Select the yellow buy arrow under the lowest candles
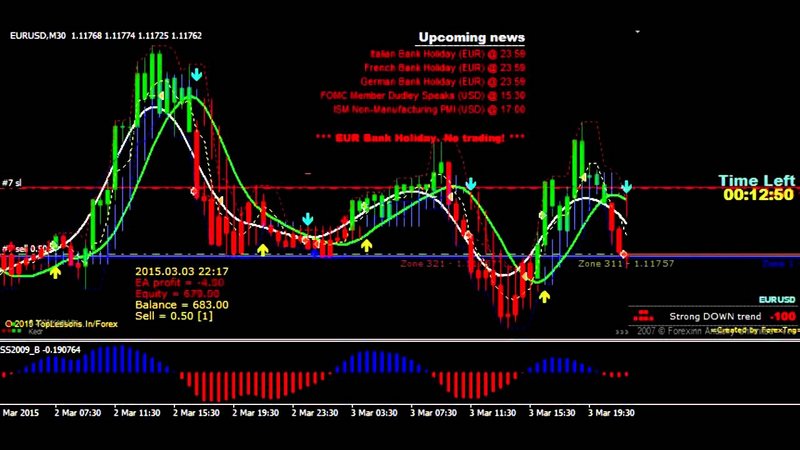This screenshot has width=800, height=450. tap(545, 296)
